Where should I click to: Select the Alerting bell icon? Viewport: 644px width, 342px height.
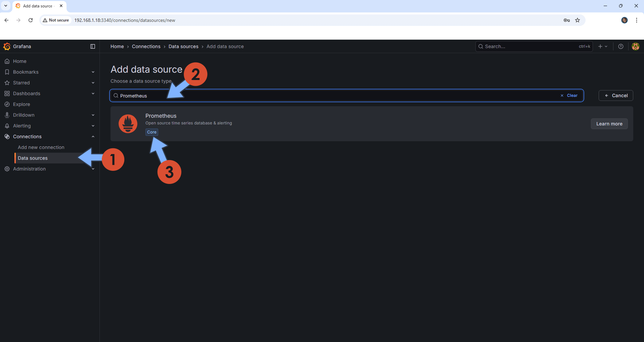[7, 126]
